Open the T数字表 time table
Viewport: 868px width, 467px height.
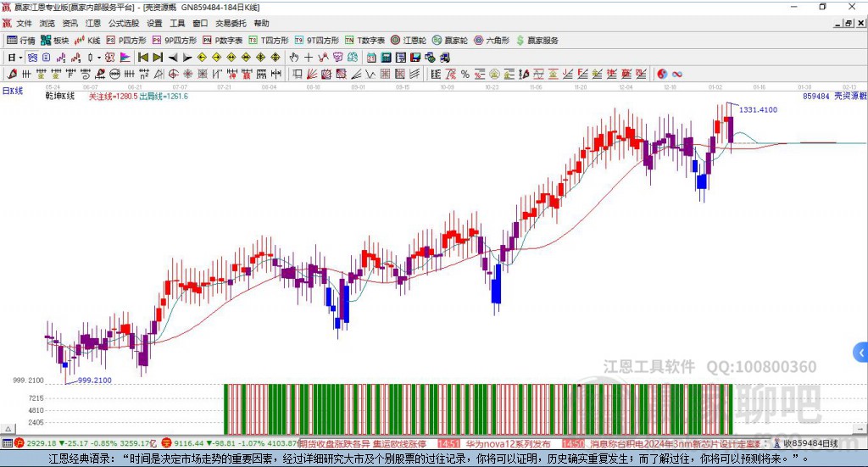click(364, 41)
